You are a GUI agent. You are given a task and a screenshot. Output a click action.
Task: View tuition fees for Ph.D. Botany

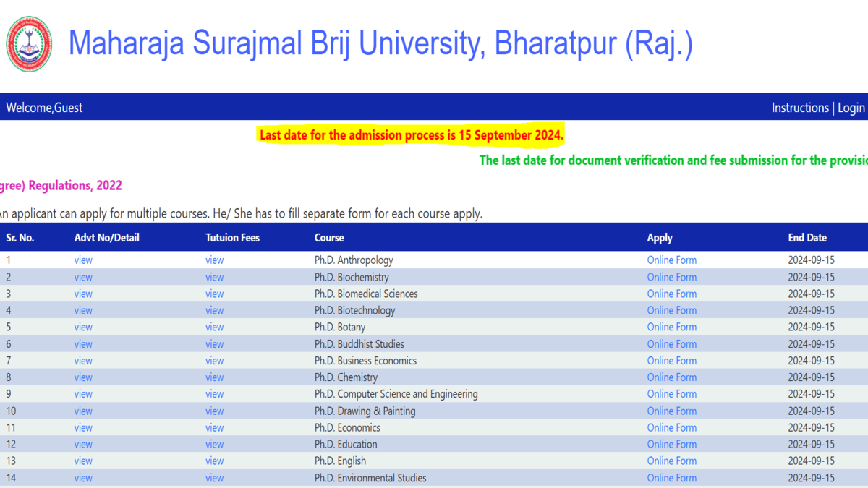pos(215,327)
